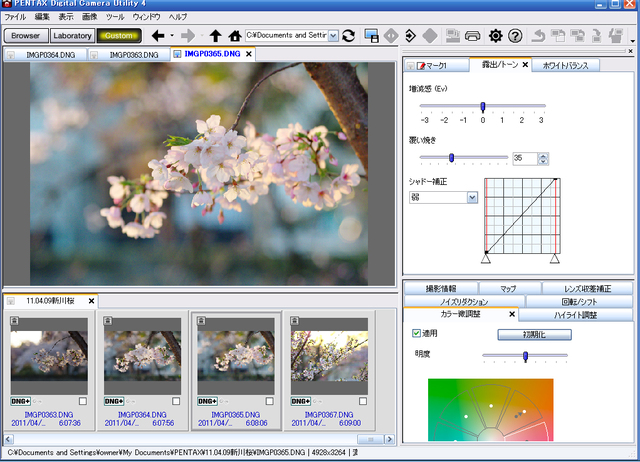Close the カラー微調整 tab
This screenshot has width=640, height=462.
pos(512,314)
